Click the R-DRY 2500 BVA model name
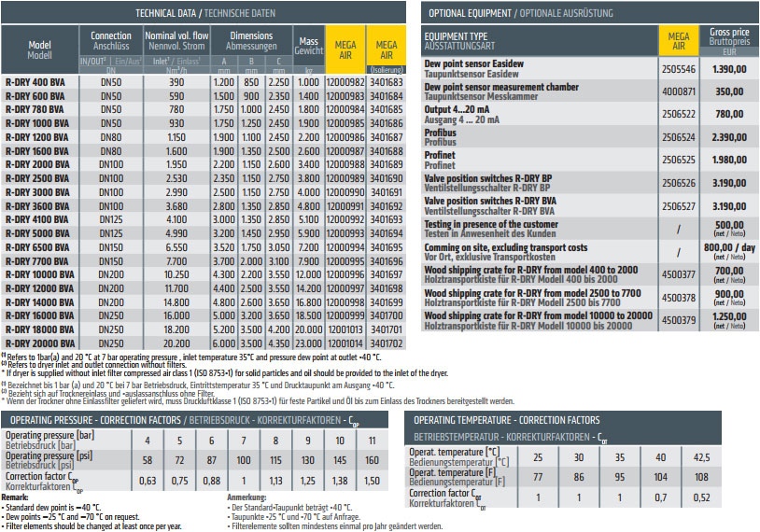 click(37, 178)
